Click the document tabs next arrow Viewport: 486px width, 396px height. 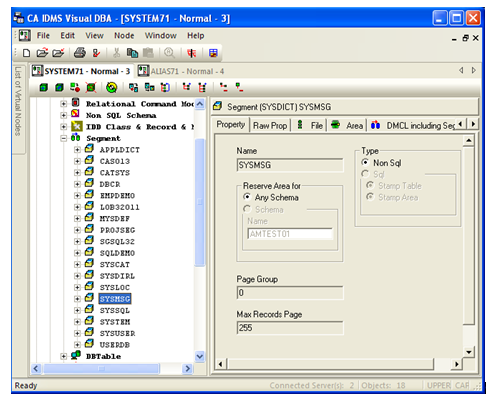(473, 70)
